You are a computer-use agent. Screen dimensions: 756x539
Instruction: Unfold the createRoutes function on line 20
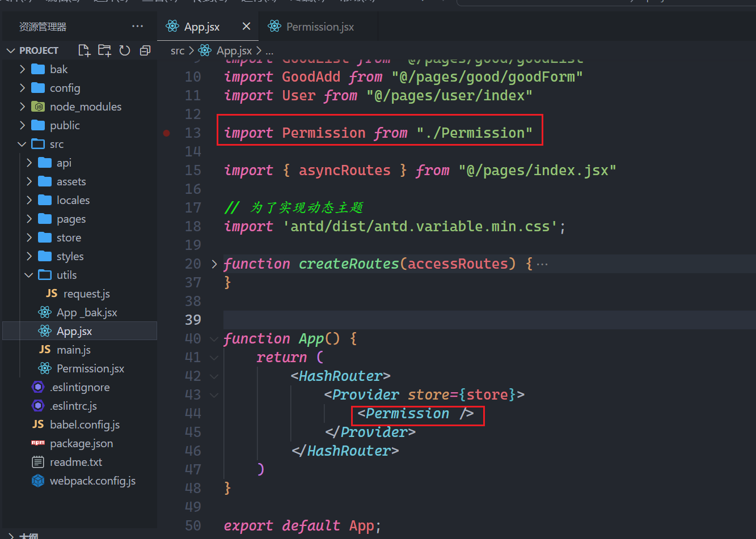tap(214, 264)
